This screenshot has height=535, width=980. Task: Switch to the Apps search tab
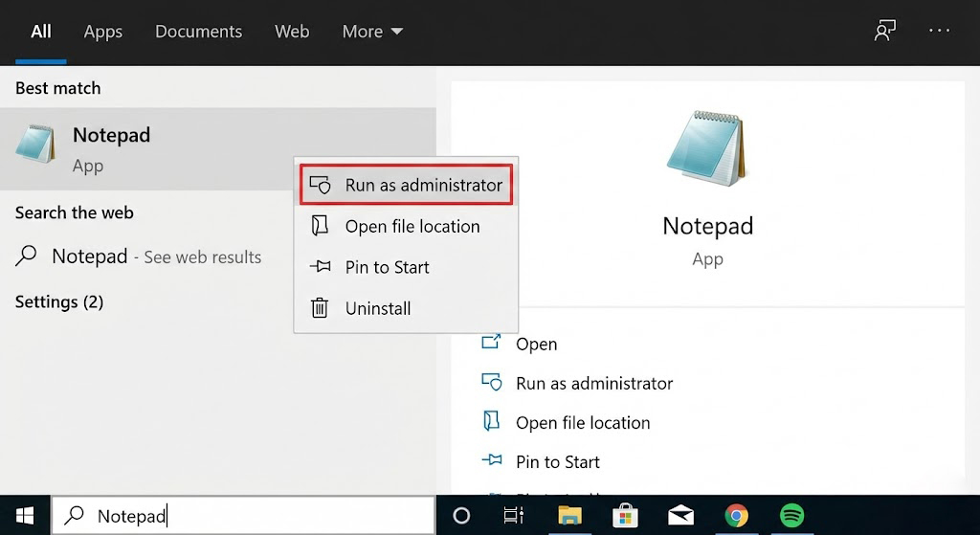pyautogui.click(x=102, y=32)
